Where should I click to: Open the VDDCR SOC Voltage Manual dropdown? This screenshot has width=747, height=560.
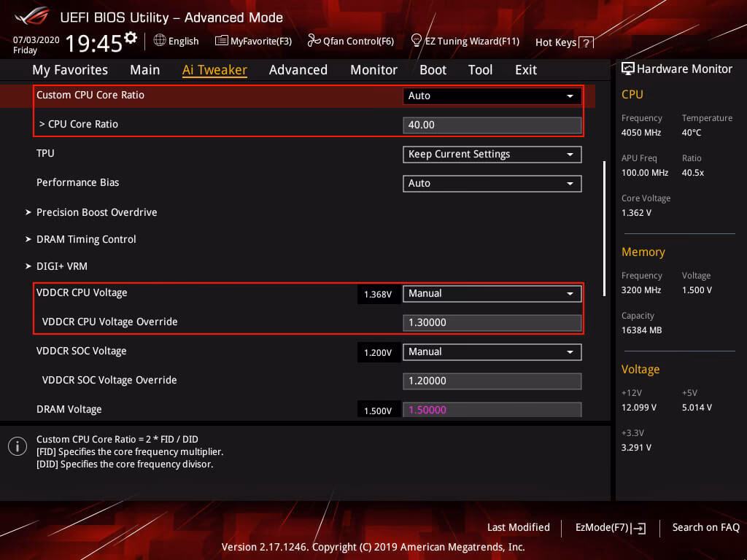click(x=492, y=352)
